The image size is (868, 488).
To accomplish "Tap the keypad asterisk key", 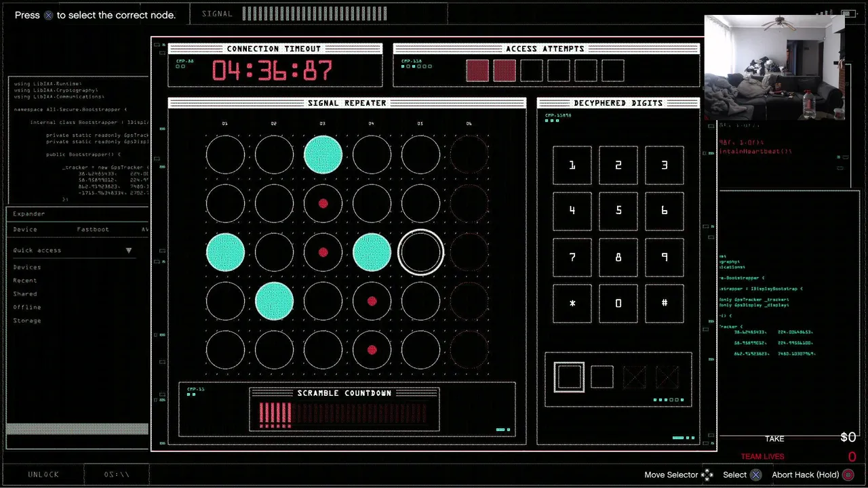I will (x=572, y=303).
